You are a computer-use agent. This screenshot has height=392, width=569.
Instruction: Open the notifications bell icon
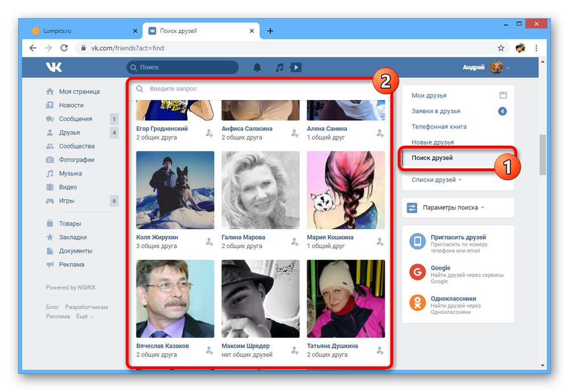[x=257, y=67]
